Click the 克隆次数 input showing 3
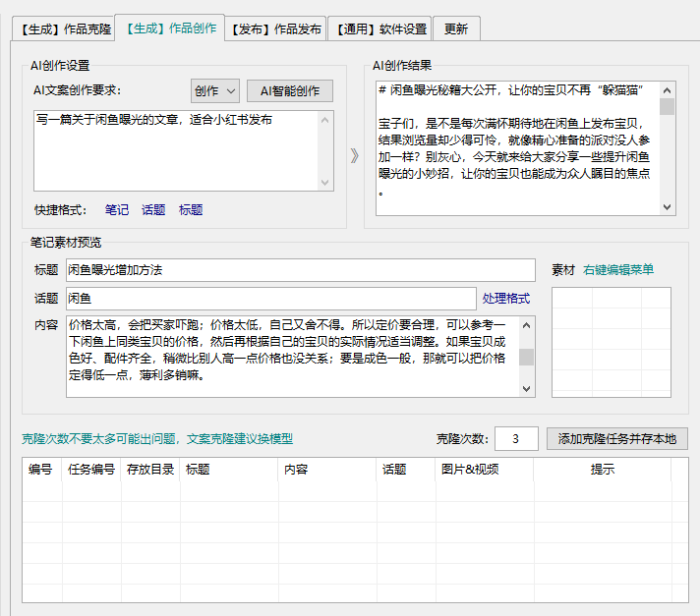Screen dimensions: 700x616 point(516,439)
